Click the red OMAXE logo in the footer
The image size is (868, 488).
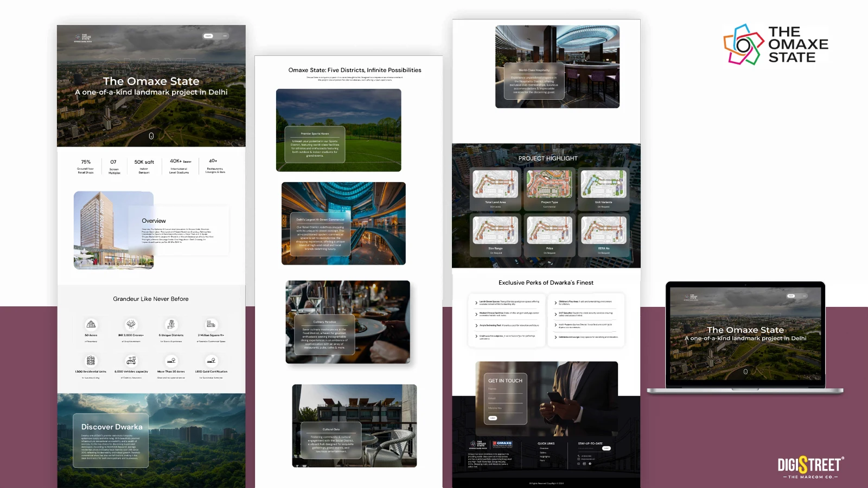click(502, 444)
